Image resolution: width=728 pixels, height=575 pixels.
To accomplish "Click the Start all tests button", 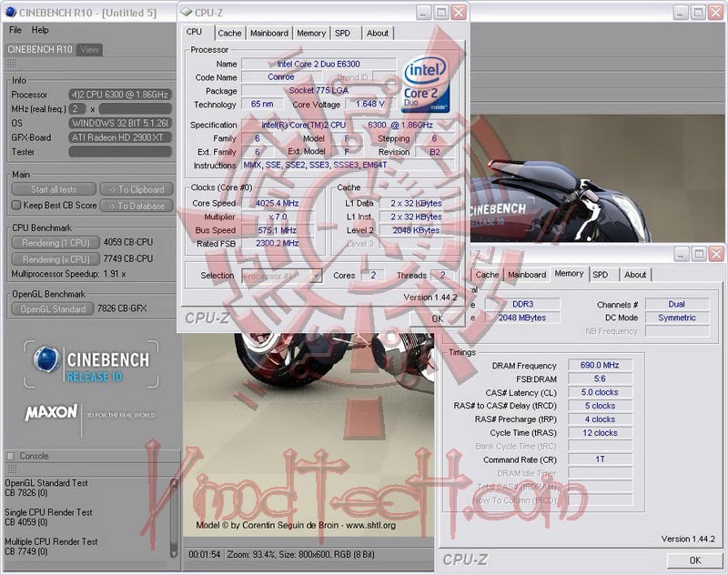I will (x=54, y=189).
